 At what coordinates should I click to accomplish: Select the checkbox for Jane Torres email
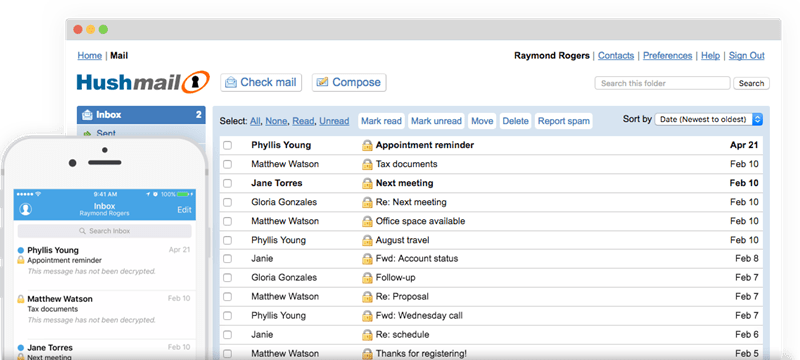228,183
